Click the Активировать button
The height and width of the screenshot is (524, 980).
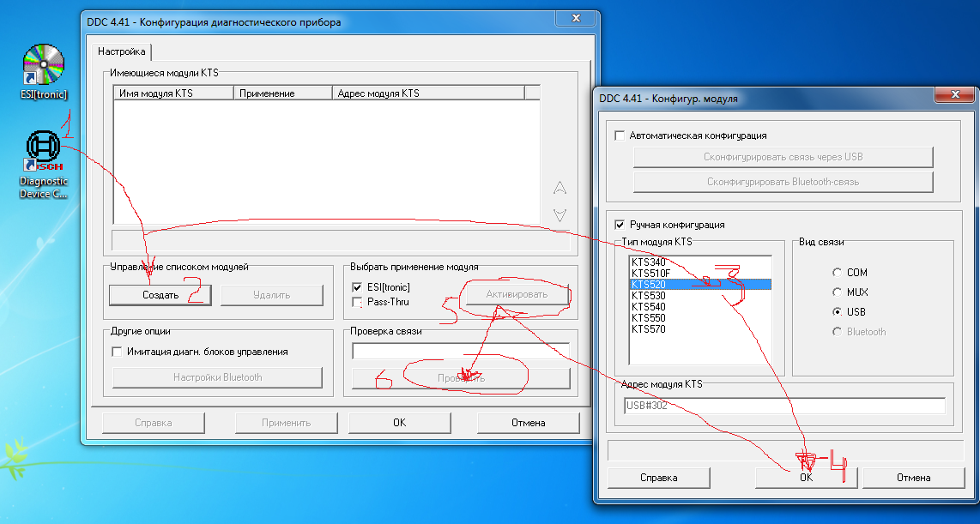click(517, 294)
